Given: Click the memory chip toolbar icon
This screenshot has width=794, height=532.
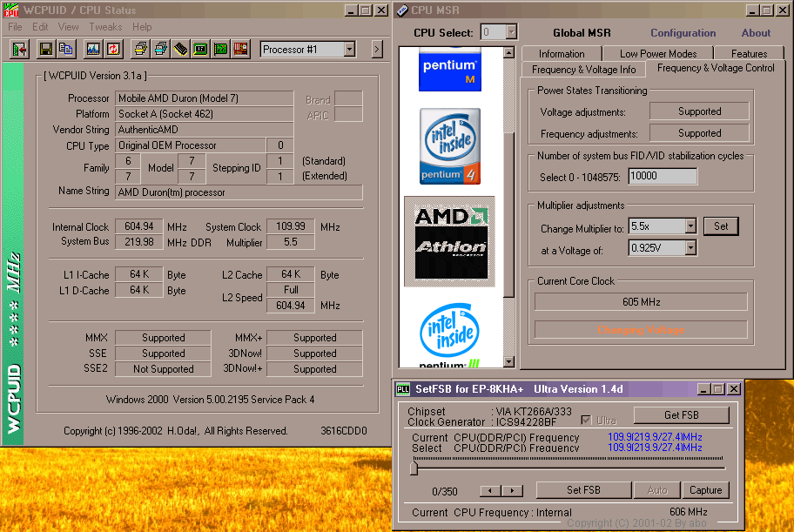Looking at the screenshot, I should 181,50.
